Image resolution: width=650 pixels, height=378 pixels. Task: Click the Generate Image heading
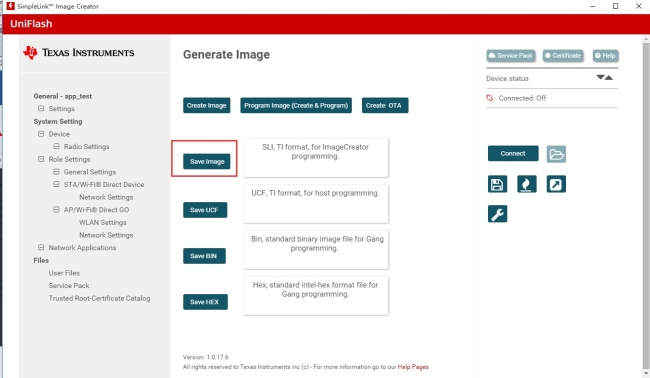click(226, 55)
